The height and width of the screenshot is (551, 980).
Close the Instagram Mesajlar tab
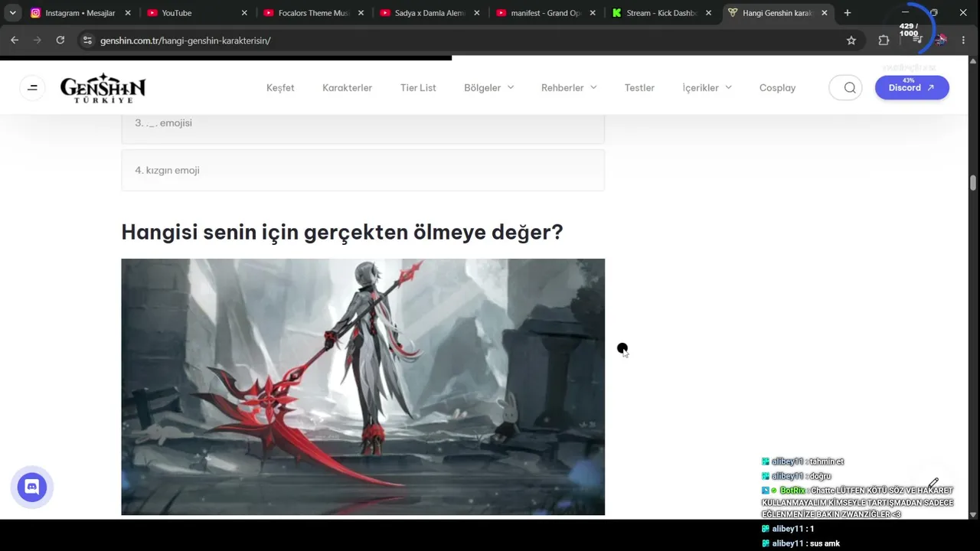[x=128, y=13]
